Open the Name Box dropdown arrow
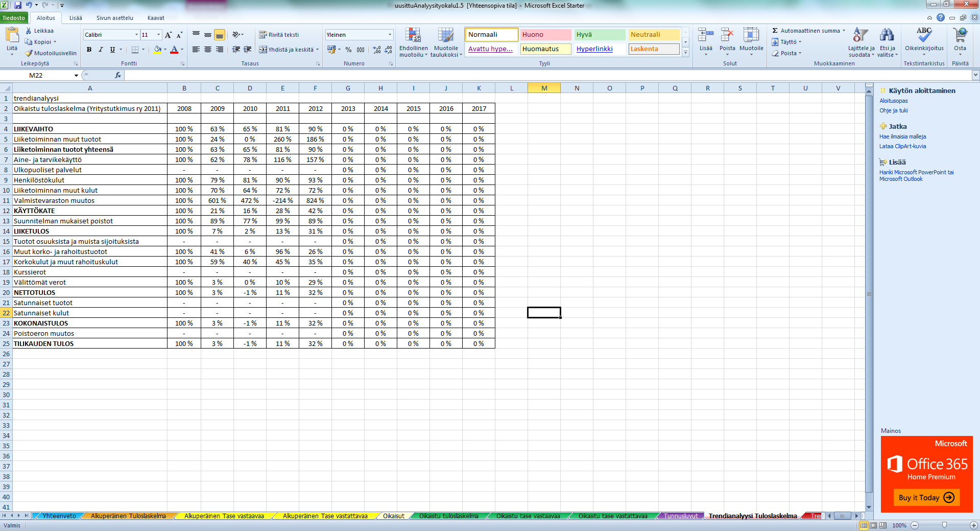The height and width of the screenshot is (531, 980). pos(76,75)
